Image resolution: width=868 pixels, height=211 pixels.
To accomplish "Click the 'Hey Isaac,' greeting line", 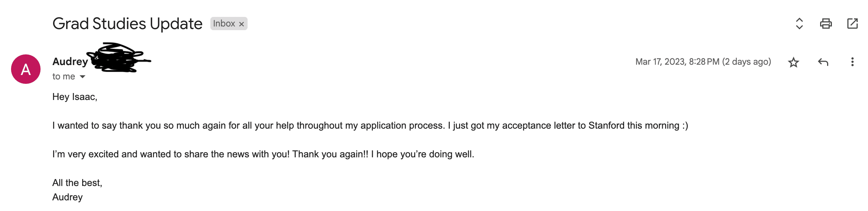I will point(75,97).
